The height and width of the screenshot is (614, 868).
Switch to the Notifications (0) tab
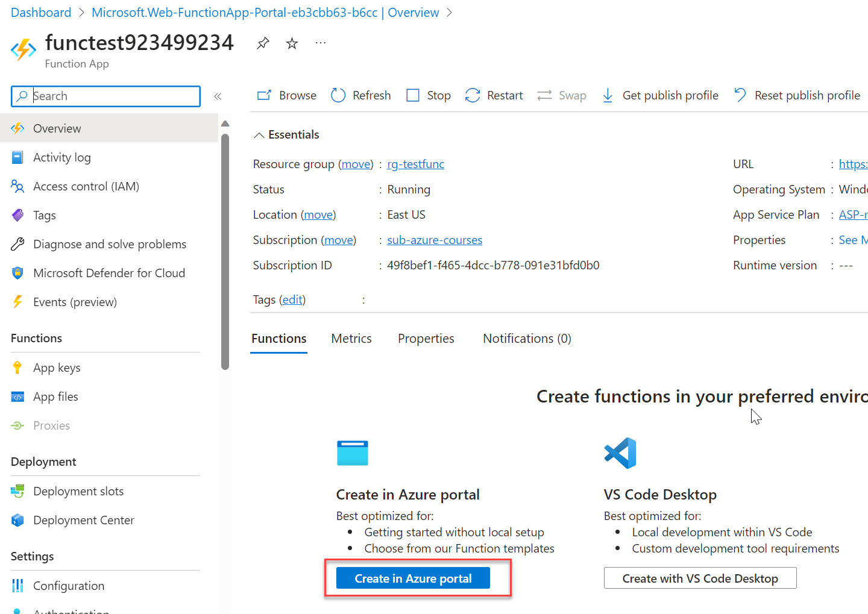(x=527, y=339)
